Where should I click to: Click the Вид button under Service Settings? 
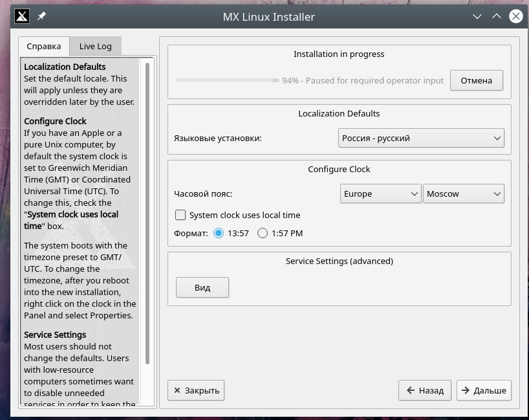[202, 287]
